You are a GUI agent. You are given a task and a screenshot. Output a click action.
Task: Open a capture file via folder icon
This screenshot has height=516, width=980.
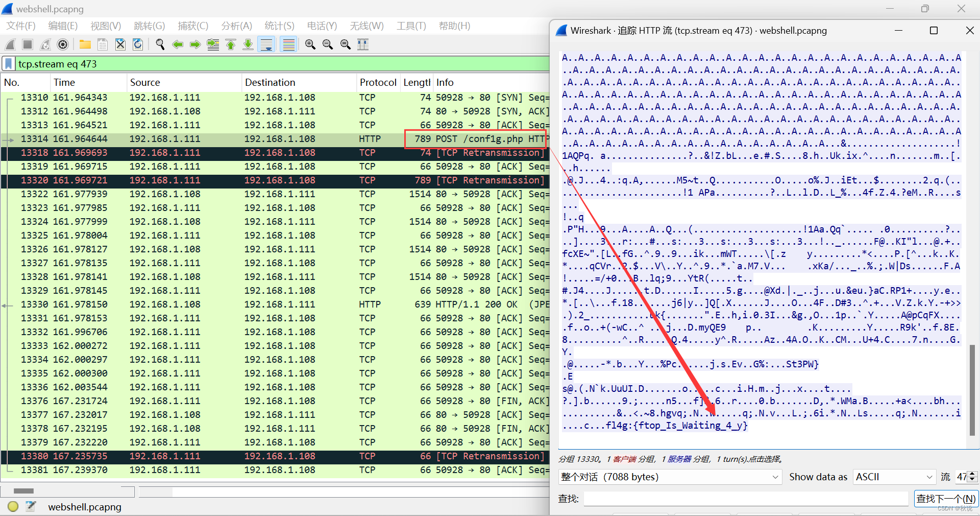[x=85, y=44]
